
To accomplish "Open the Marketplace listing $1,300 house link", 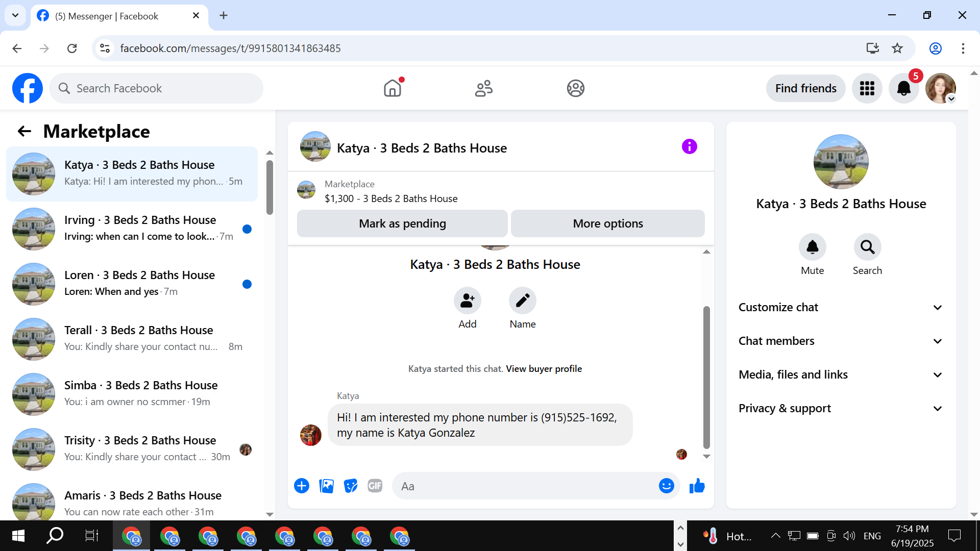I will click(391, 198).
